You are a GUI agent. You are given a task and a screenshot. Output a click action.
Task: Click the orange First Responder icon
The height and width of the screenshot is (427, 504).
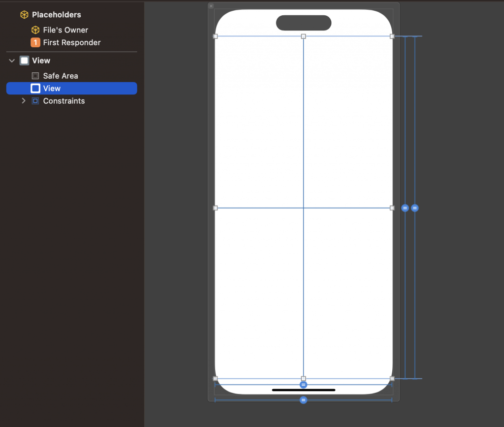35,42
